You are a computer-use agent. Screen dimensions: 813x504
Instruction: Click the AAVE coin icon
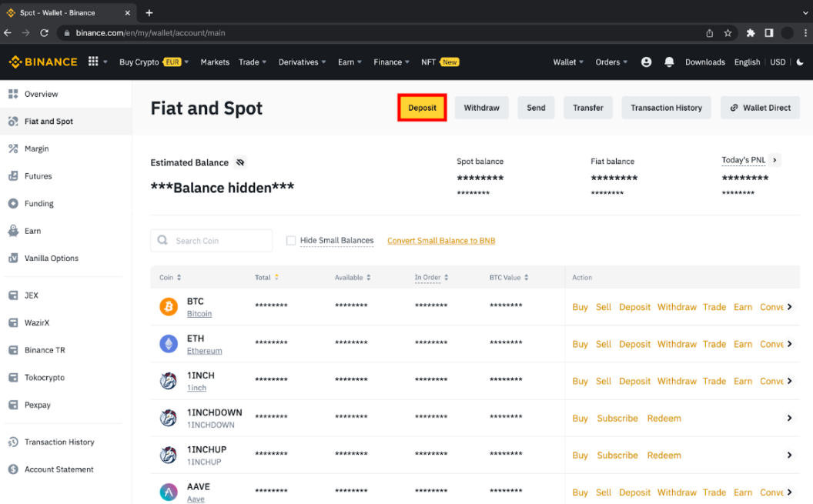169,492
